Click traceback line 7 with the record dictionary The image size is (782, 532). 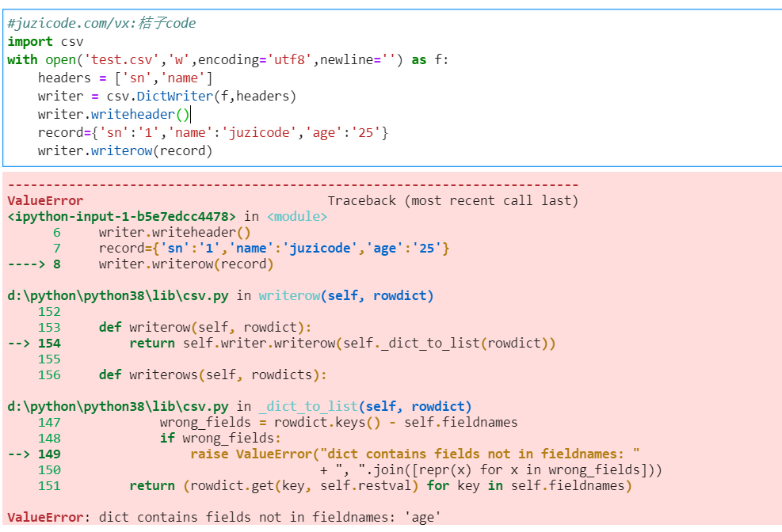tap(274, 248)
